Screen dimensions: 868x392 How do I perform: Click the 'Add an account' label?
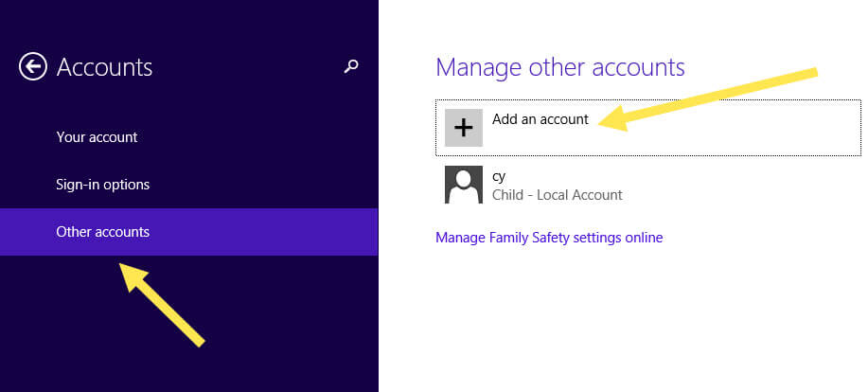pos(540,119)
